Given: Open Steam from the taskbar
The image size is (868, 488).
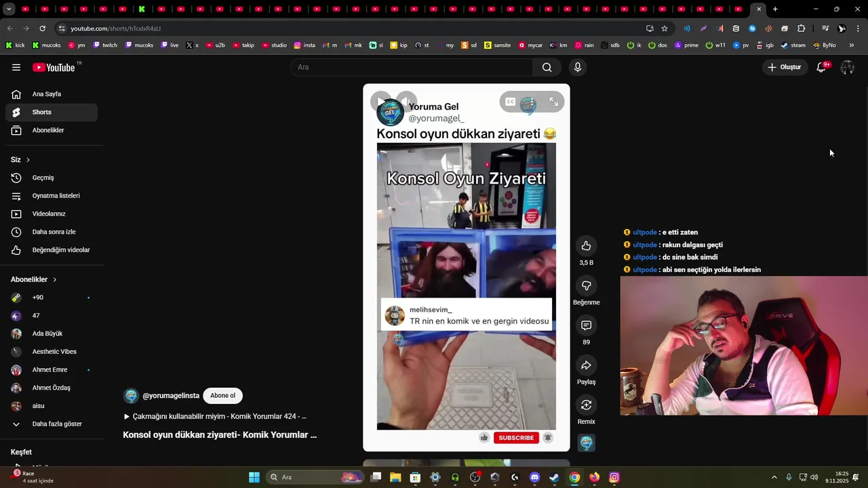Looking at the screenshot, I should pyautogui.click(x=554, y=477).
